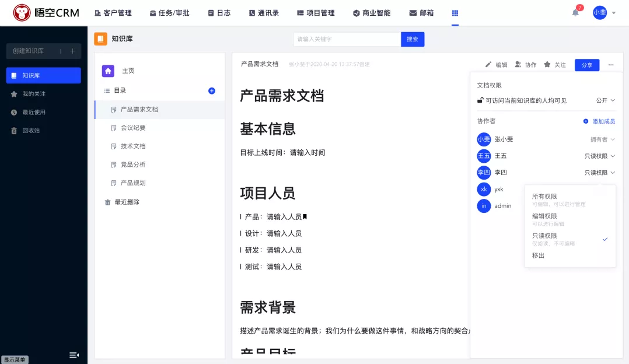Collapse sidebar with the menu fold icon
This screenshot has width=629, height=364.
coord(74,355)
